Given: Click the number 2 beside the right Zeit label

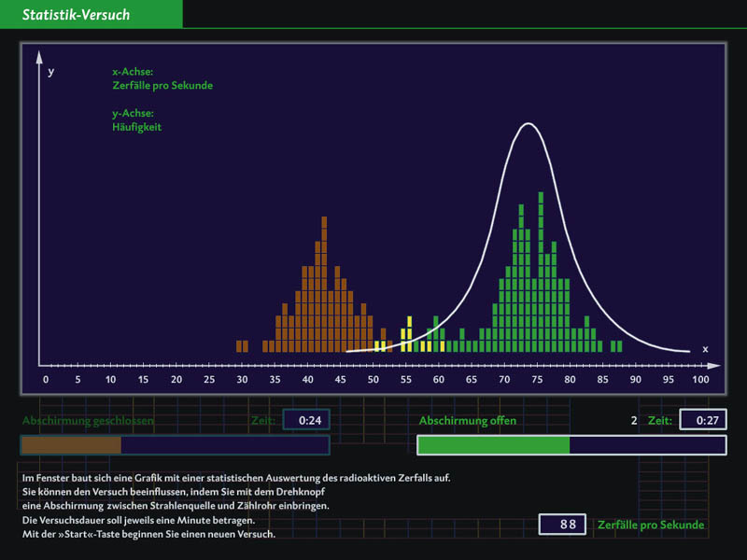Looking at the screenshot, I should [634, 421].
